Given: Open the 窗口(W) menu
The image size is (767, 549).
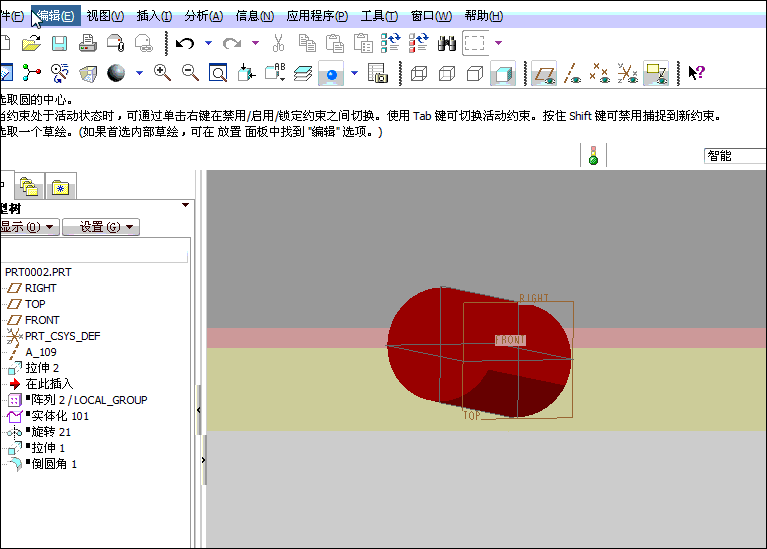Looking at the screenshot, I should pos(431,16).
